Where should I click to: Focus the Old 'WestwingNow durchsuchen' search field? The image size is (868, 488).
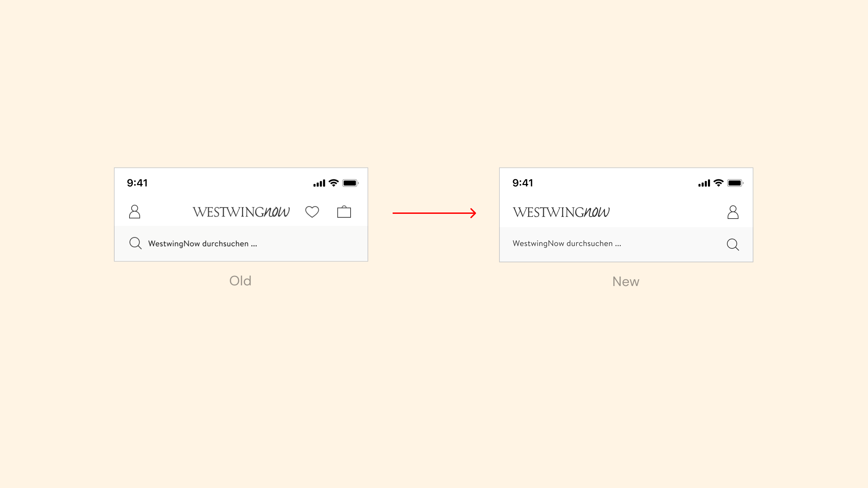pos(202,244)
